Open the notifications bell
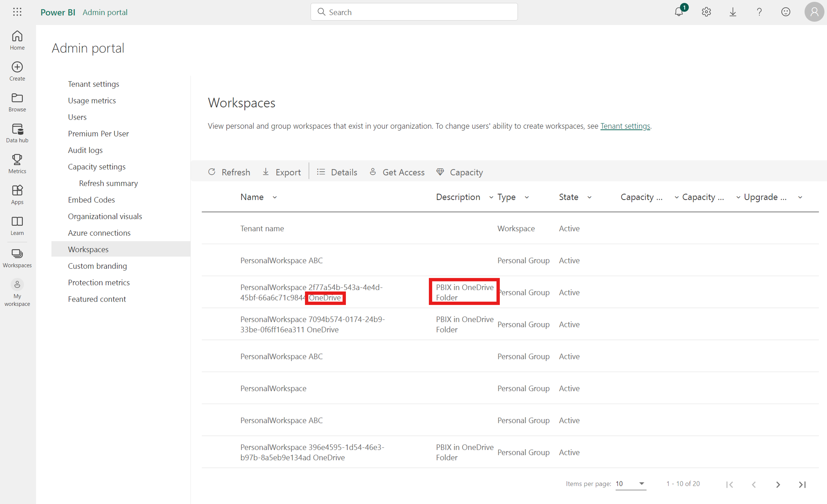 pyautogui.click(x=679, y=12)
